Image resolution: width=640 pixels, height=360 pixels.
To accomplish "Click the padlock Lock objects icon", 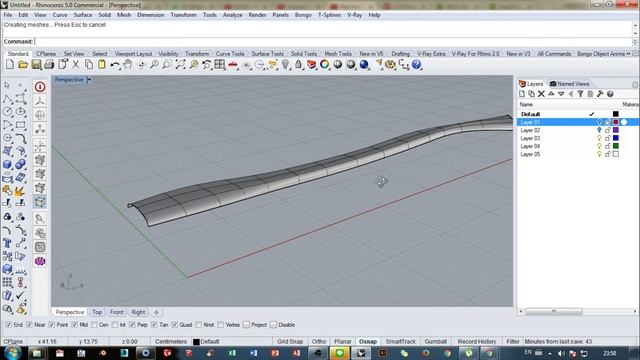I will pyautogui.click(x=298, y=64).
